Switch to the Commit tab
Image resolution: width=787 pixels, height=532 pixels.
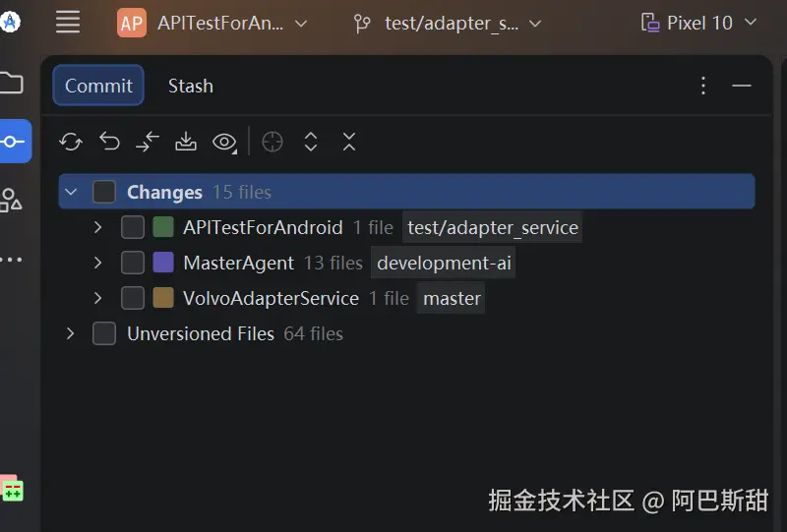(98, 86)
